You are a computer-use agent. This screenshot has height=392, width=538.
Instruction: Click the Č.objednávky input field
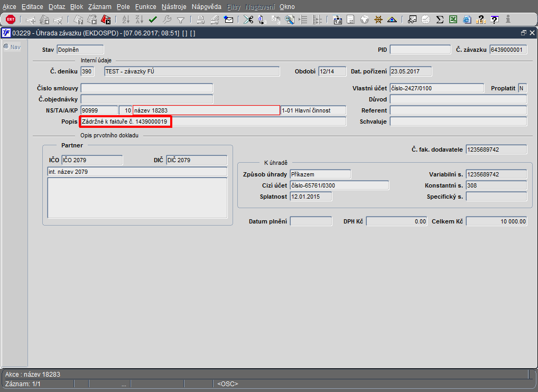tap(147, 99)
